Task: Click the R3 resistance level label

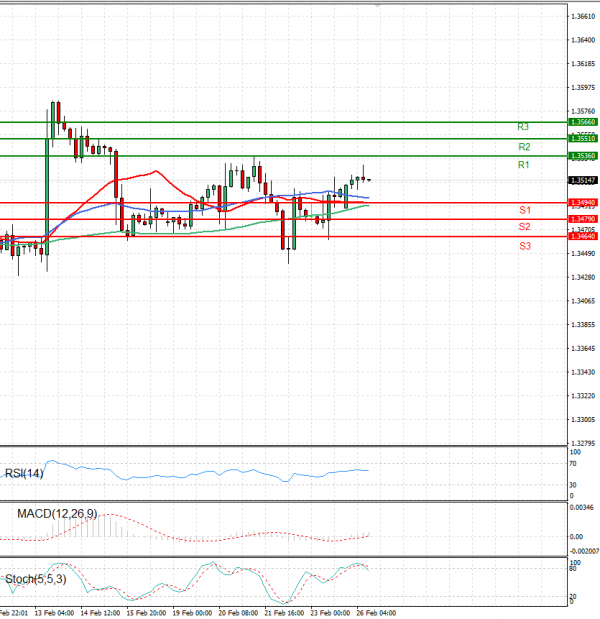Action: coord(523,127)
